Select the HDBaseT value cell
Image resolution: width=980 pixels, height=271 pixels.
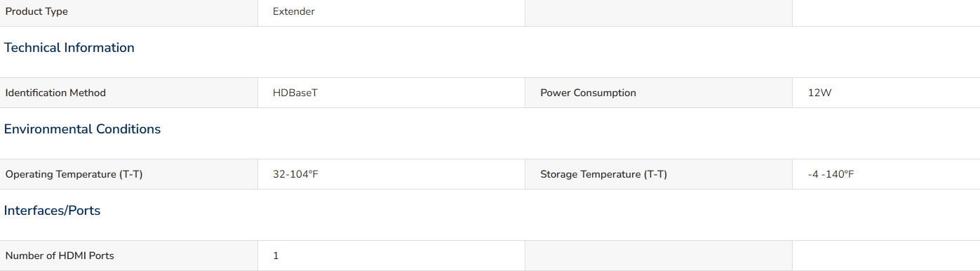click(391, 93)
